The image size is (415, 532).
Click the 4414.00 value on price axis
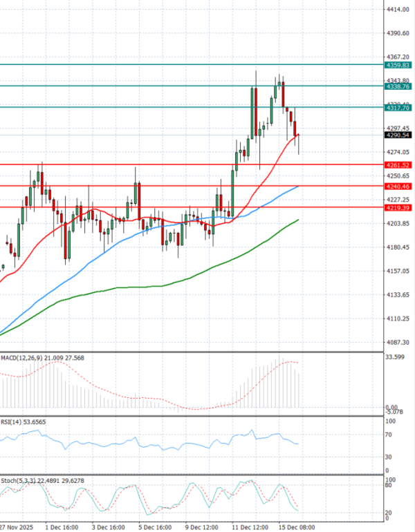point(398,9)
